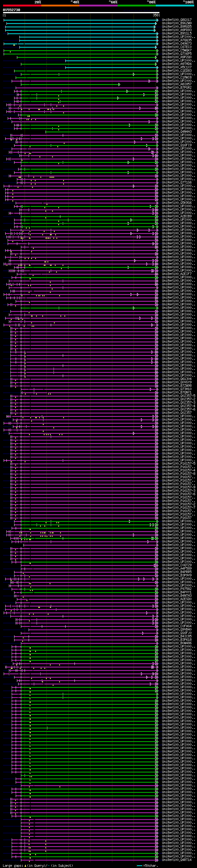Viewport: 197px width, 868px height.
Task: Open hit UniRef100_B9S1L5
Action: tap(177, 33)
